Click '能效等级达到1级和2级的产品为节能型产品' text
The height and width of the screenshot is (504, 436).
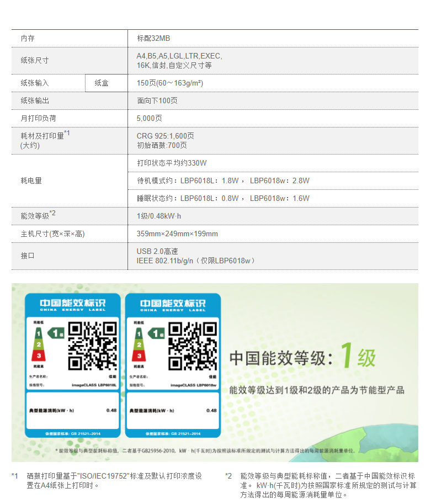coord(317,390)
